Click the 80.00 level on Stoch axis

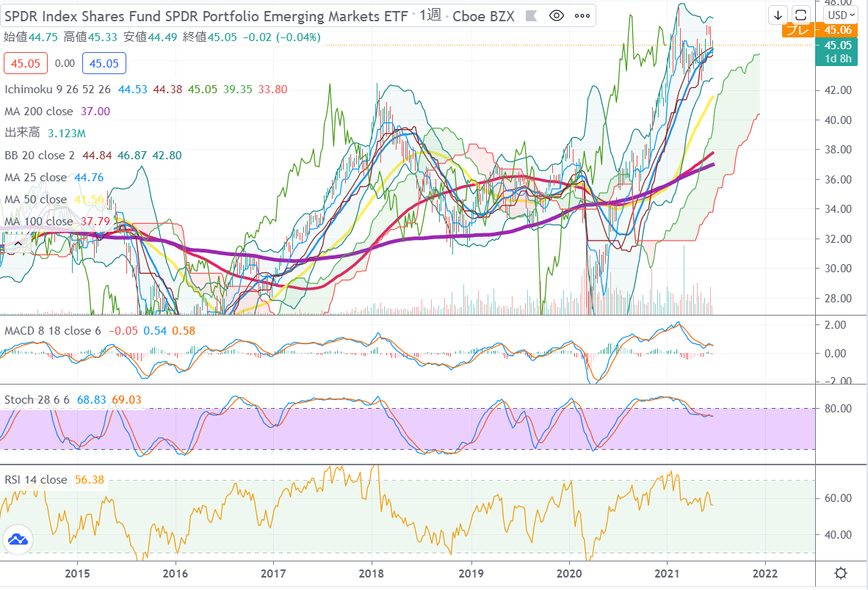(838, 408)
